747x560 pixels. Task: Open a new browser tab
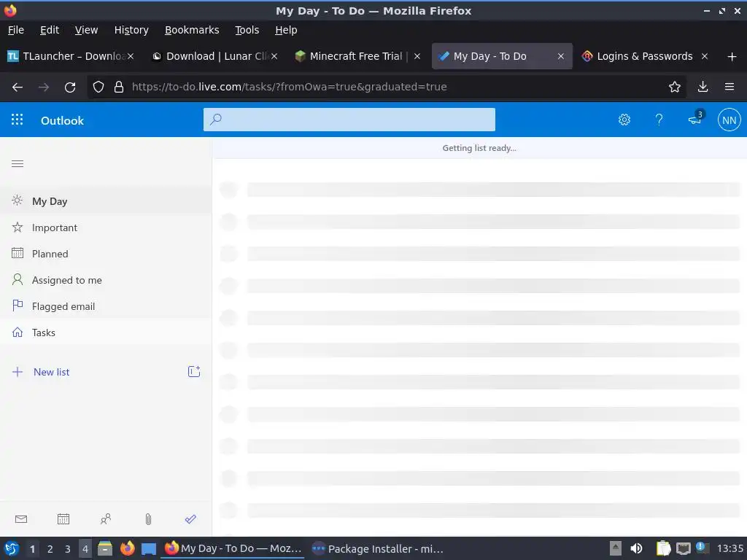coord(732,57)
